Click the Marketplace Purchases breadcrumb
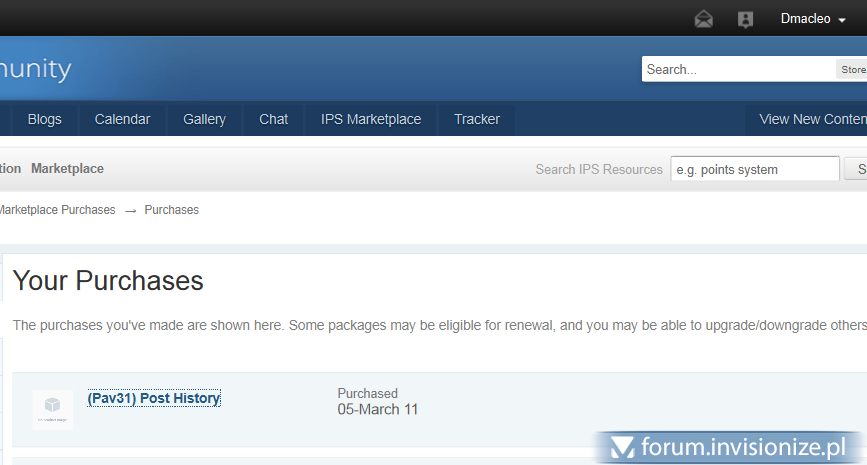The height and width of the screenshot is (465, 867). (x=56, y=210)
